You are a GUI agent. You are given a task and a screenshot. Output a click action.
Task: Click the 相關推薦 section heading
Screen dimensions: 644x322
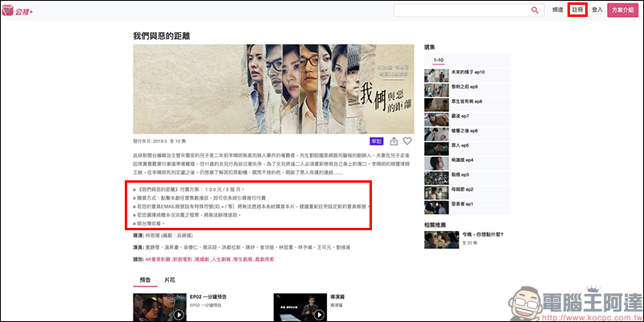pyautogui.click(x=435, y=225)
